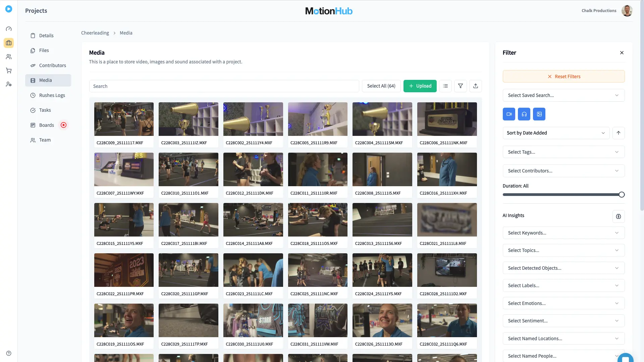Open the Cheerleading breadcrumb link
Image resolution: width=644 pixels, height=362 pixels.
[95, 33]
